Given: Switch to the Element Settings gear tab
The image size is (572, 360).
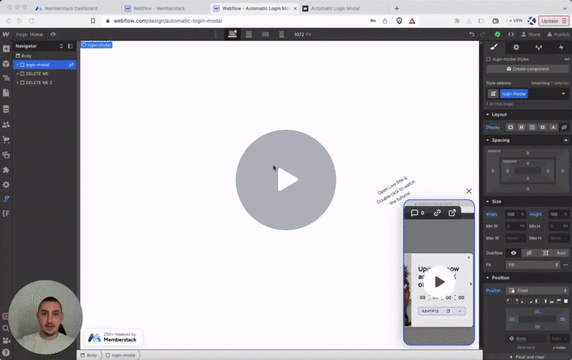Looking at the screenshot, I should 516,47.
